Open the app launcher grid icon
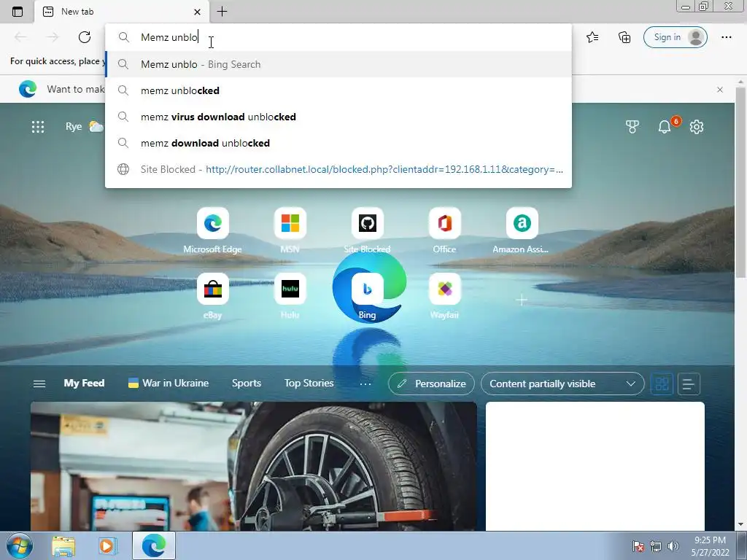 (38, 127)
